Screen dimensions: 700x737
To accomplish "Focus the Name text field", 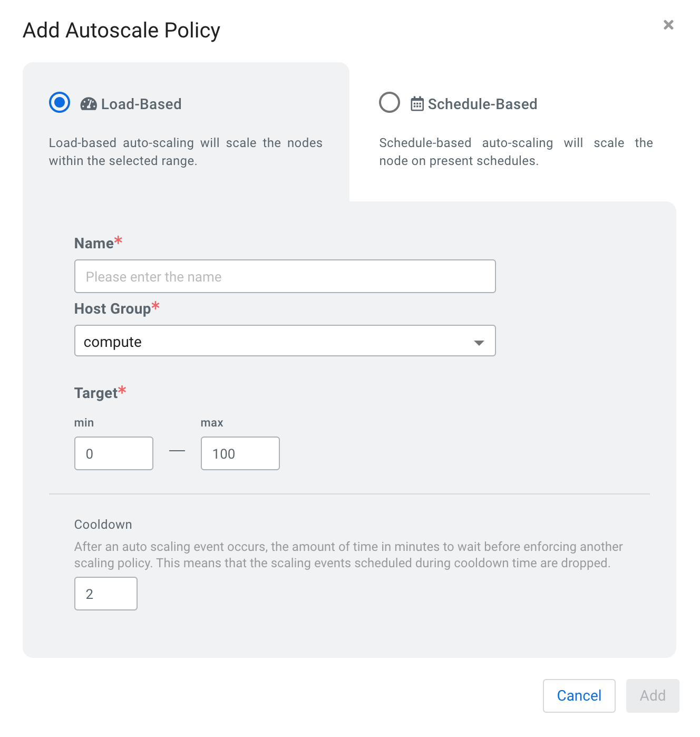I will pyautogui.click(x=285, y=276).
